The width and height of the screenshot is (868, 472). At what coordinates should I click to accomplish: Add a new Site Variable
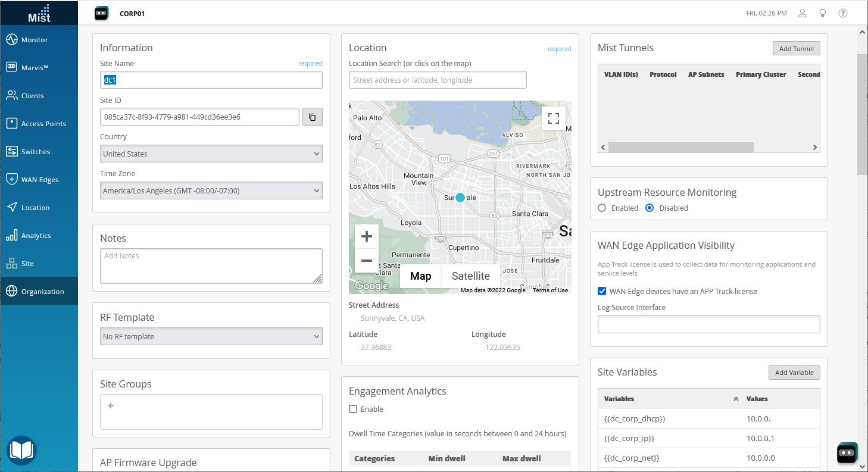(794, 372)
